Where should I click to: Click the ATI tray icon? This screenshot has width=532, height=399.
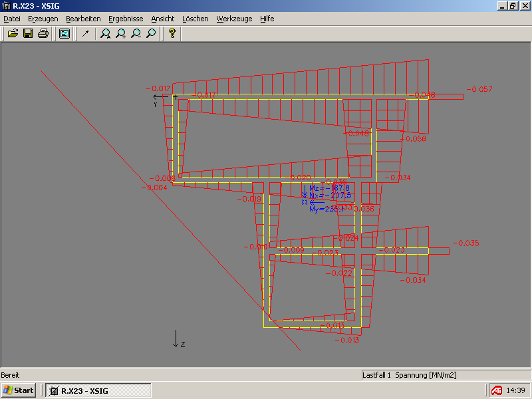[496, 390]
